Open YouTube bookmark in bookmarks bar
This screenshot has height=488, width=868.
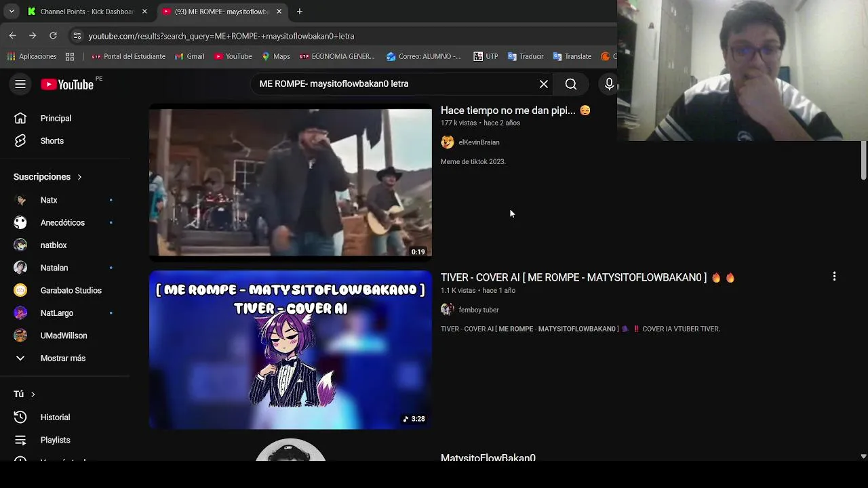233,56
